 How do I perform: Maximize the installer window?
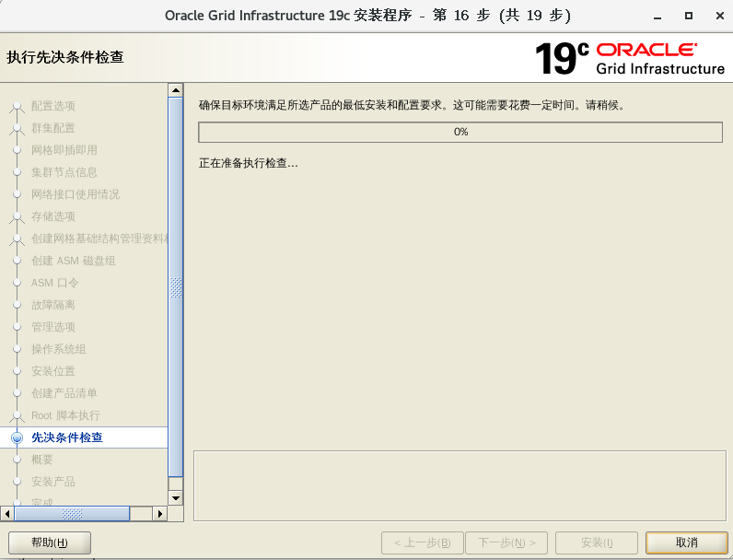(x=689, y=16)
